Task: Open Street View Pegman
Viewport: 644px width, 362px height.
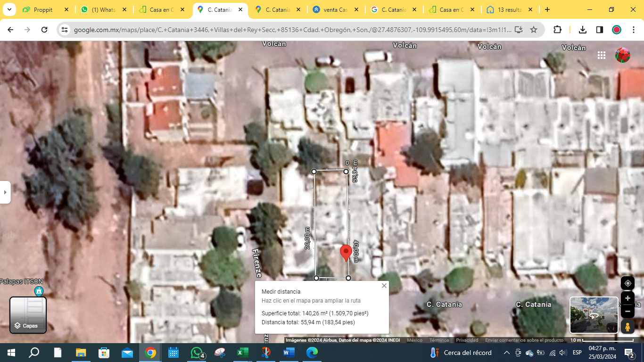Action: (627, 326)
